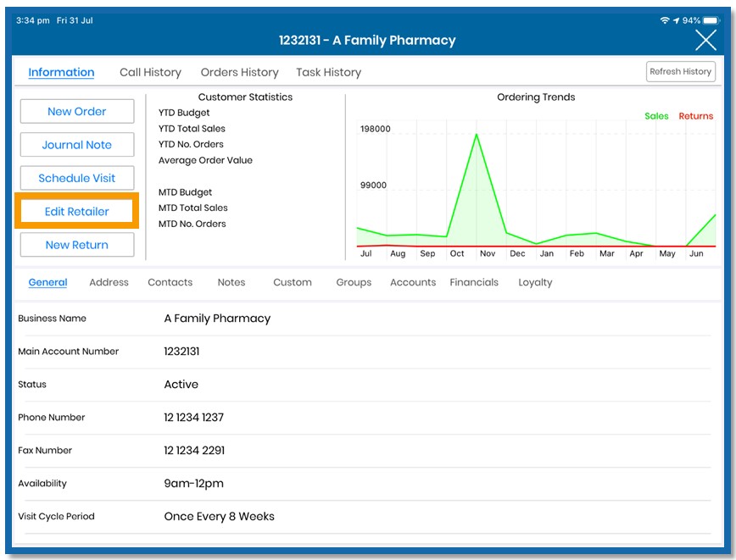Add a Journal Note
736x560 pixels.
tap(77, 145)
